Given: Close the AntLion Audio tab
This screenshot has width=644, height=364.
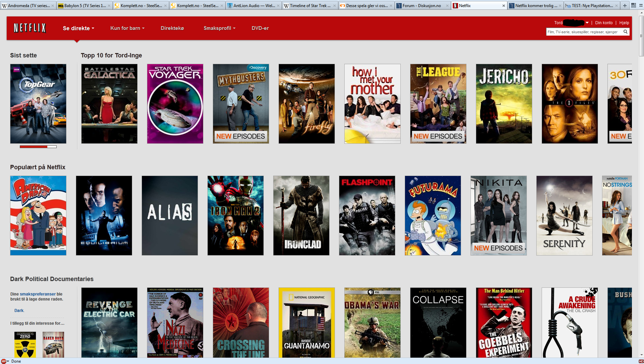Looking at the screenshot, I should pos(278,6).
